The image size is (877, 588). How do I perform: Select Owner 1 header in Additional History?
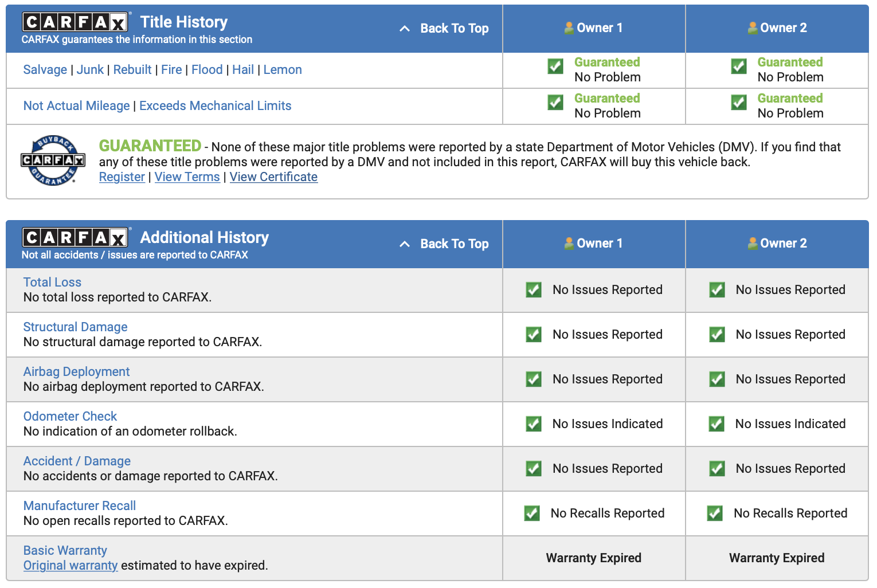(x=594, y=243)
